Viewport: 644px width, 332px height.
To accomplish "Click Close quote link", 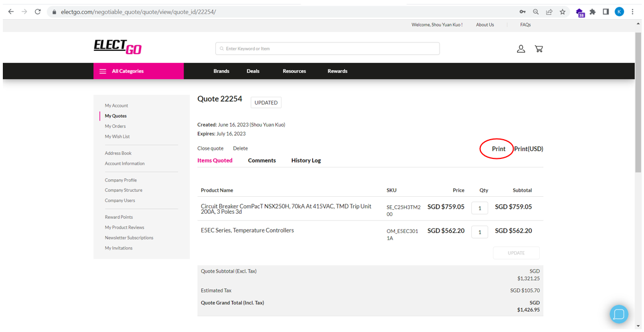I will 211,148.
